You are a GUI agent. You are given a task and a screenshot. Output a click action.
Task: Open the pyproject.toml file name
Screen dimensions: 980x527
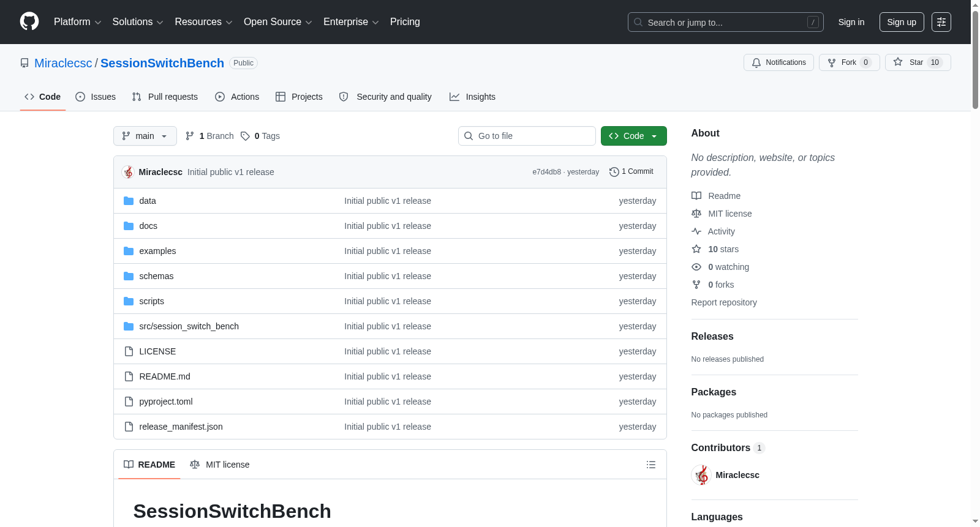pyautogui.click(x=166, y=402)
